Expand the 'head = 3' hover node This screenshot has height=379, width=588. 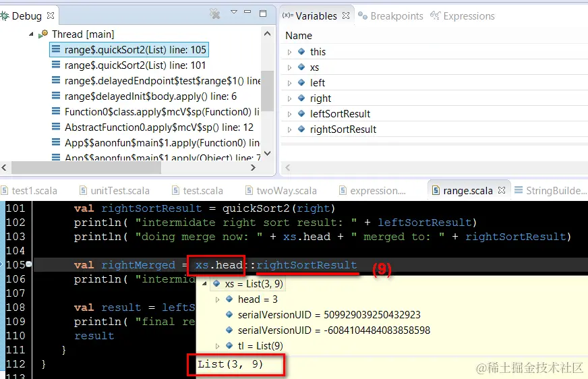[218, 299]
